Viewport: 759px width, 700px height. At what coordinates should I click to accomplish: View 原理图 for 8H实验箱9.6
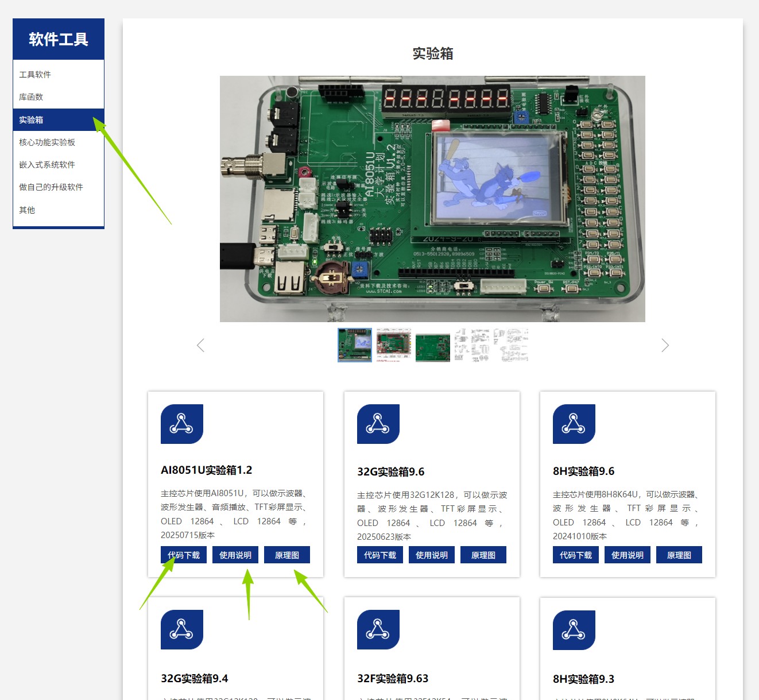coord(679,555)
